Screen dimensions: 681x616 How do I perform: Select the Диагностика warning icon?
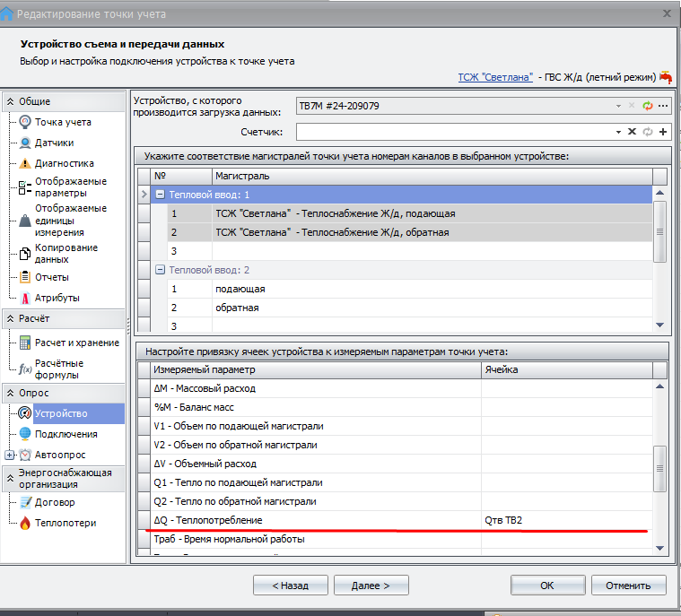pyautogui.click(x=25, y=164)
